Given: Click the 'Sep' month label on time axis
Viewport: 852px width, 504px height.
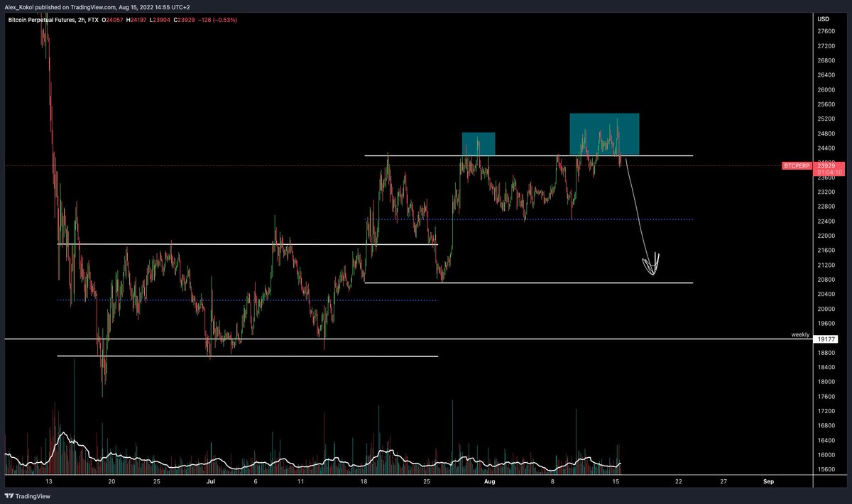Looking at the screenshot, I should (768, 481).
